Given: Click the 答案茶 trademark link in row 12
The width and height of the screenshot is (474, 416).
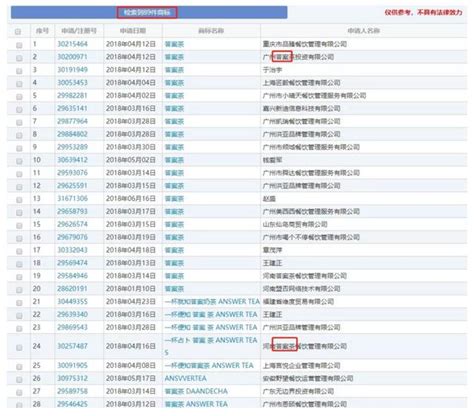Looking at the screenshot, I should coord(174,186).
